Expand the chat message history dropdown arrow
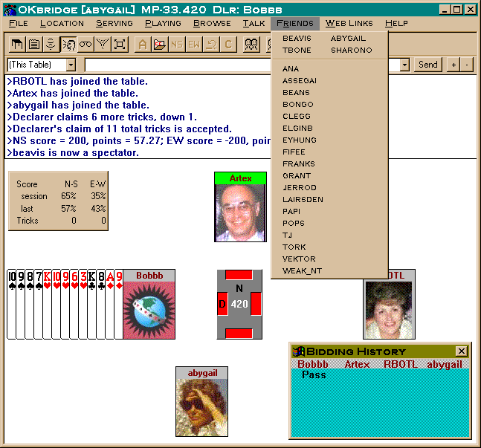This screenshot has width=481, height=448. coord(404,65)
